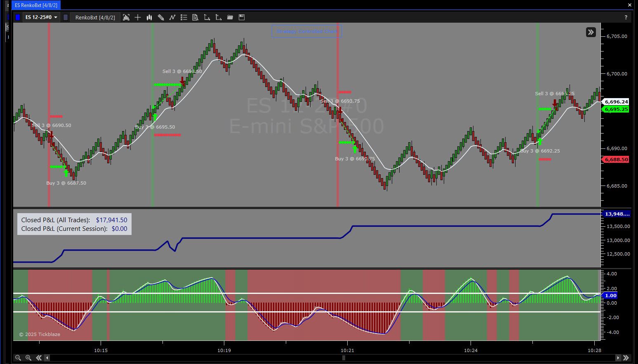Select the drawing pencil tool
Image resolution: width=638 pixels, height=364 pixels.
click(161, 17)
